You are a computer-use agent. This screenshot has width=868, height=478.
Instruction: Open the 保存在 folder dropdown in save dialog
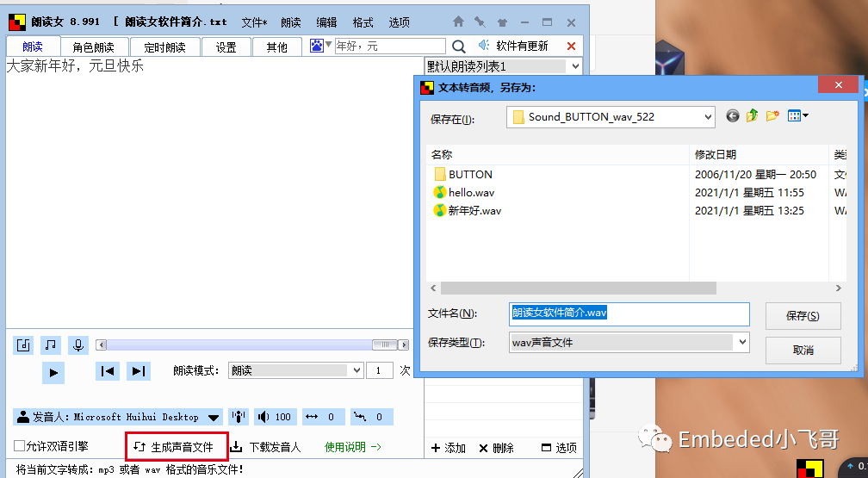click(x=611, y=117)
